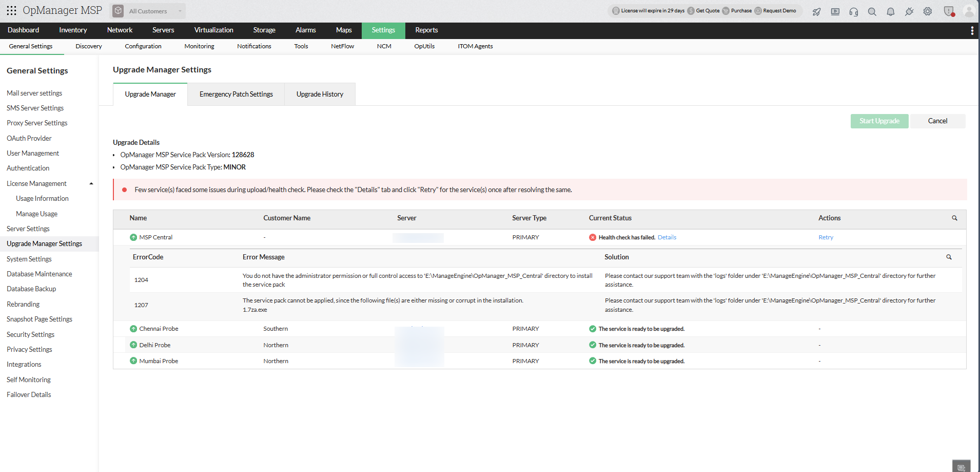
Task: Click the table search icon next to Actions
Action: tap(955, 218)
